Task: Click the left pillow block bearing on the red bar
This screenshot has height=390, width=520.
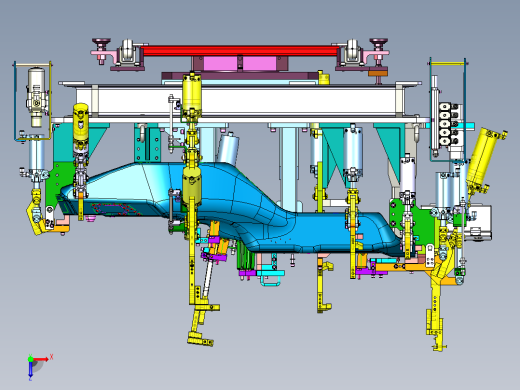Action: pyautogui.click(x=127, y=52)
